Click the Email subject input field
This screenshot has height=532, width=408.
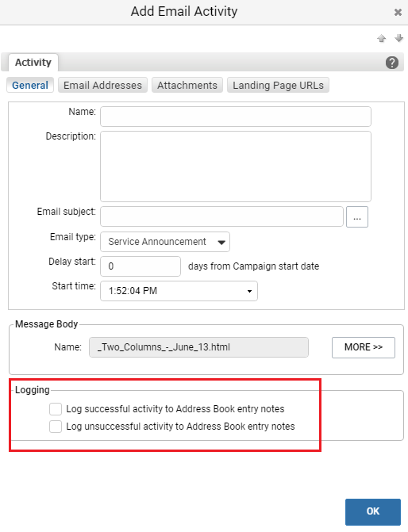click(x=221, y=216)
